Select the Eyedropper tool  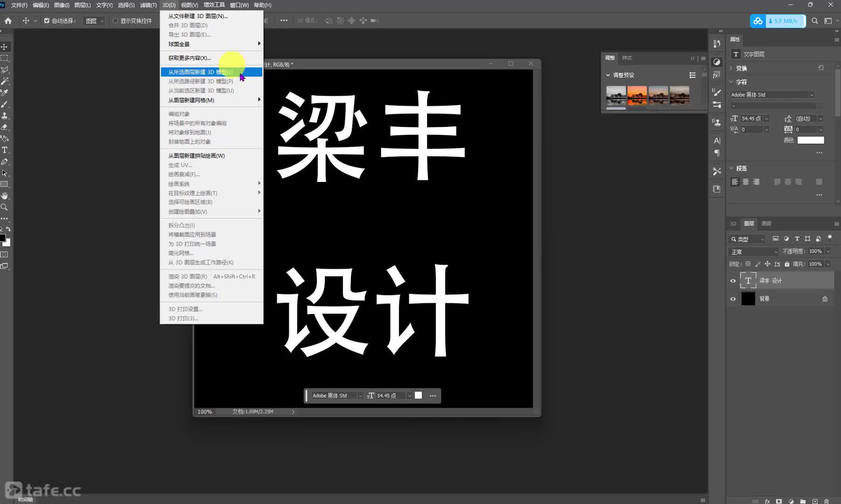pyautogui.click(x=5, y=92)
